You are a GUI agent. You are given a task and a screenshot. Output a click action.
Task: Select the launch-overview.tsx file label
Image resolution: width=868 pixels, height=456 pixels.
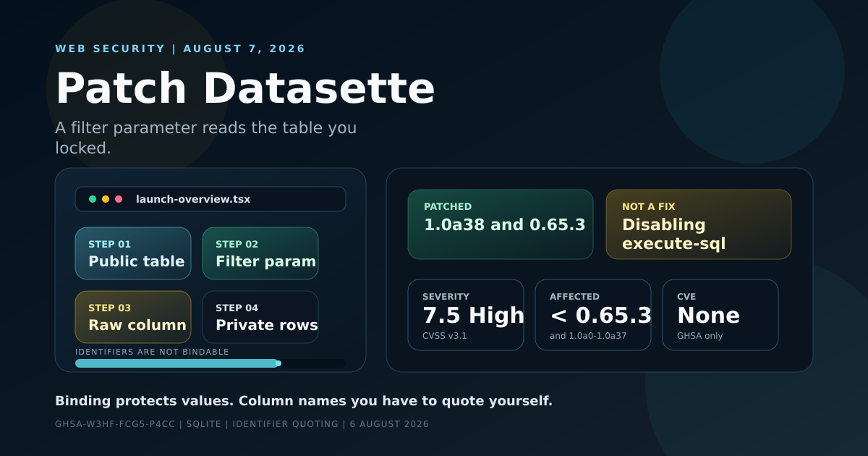[x=193, y=199]
